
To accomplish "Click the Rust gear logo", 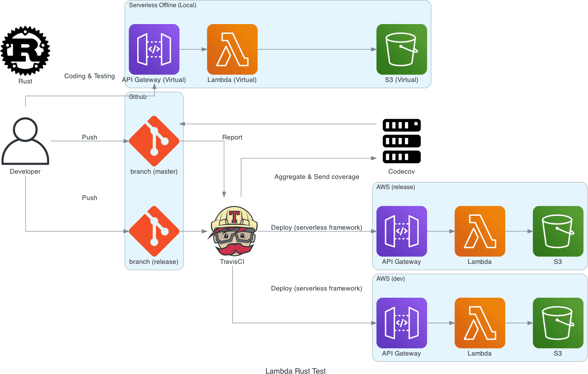I will click(25, 51).
